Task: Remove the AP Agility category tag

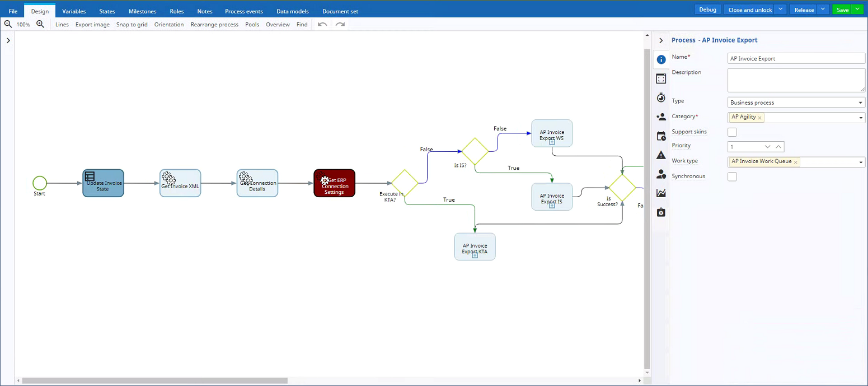Action: (759, 118)
